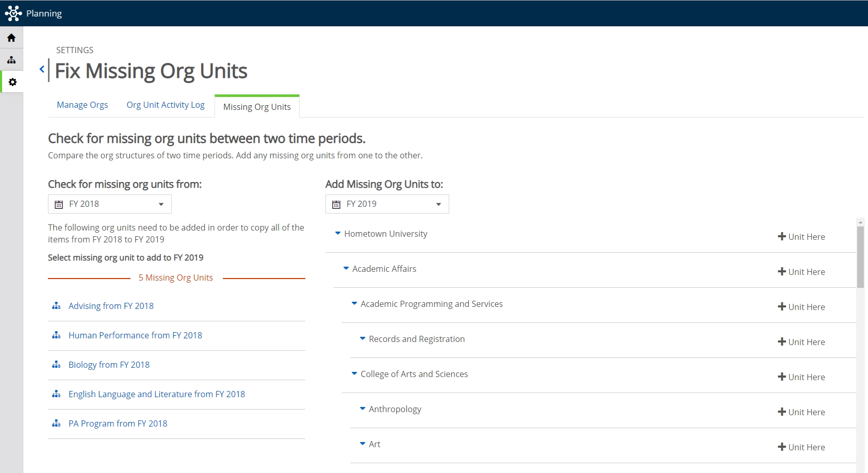Screen dimensions: 868x473
Task: Collapse the Anthropology node
Action: click(363, 409)
